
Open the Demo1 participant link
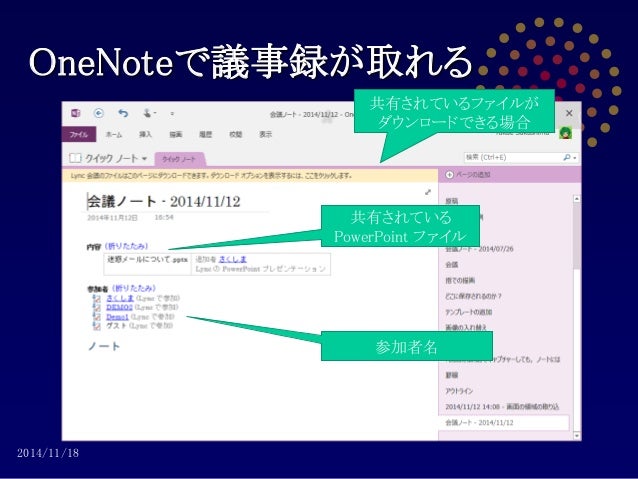(117, 317)
